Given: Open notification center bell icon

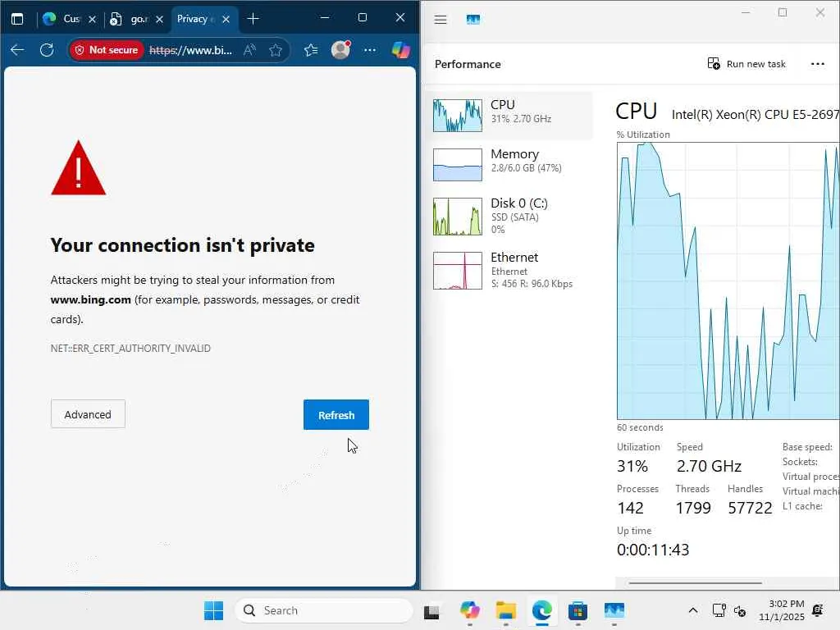Looking at the screenshot, I should point(818,610).
